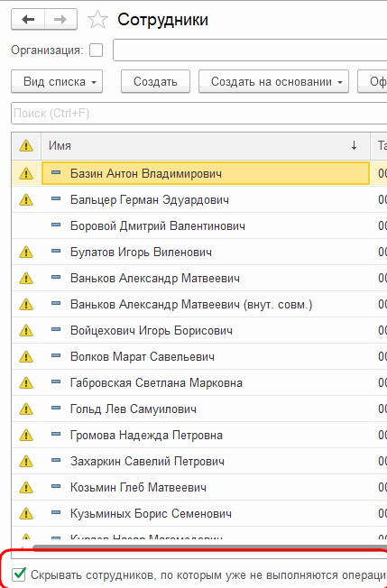Screen dimensions: 387x588
Task: Click item marker icon of Базин Антон Владимирович
Action: click(x=56, y=172)
